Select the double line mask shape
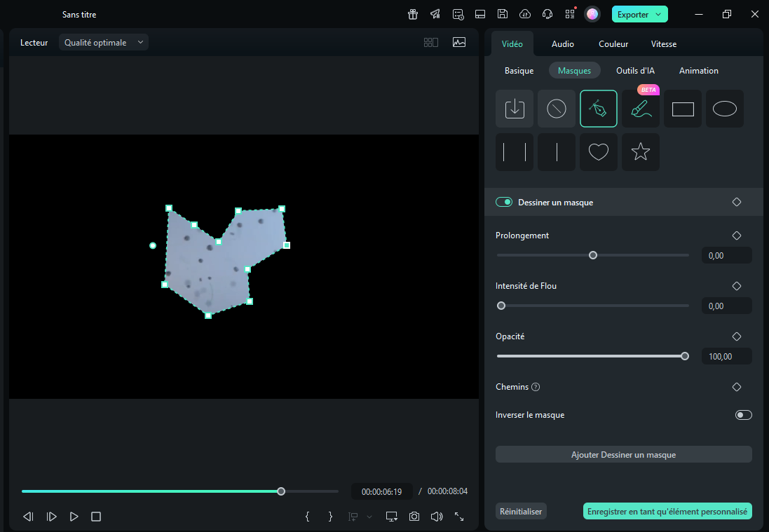 (515, 152)
